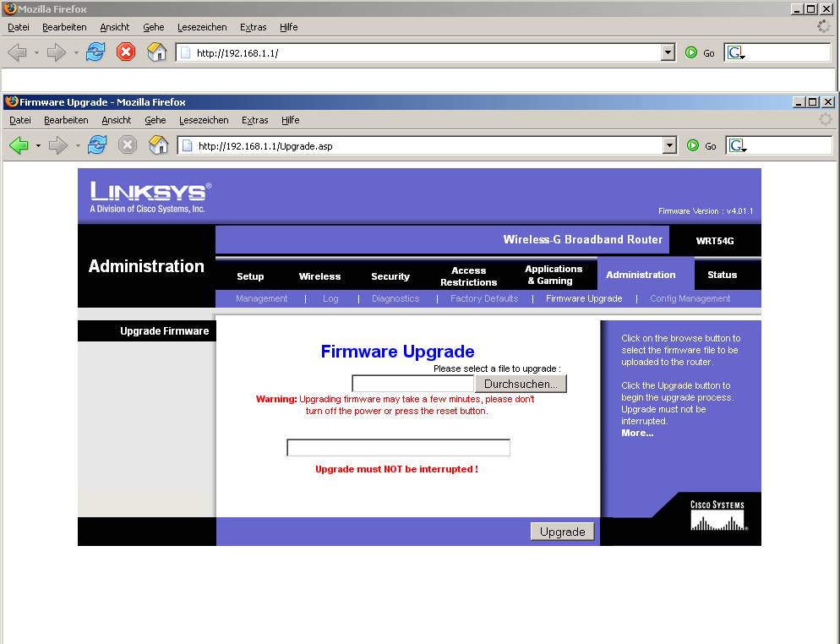Open Forward history dropdown in Firmware Upgrade window
This screenshot has height=644, width=840.
tap(77, 145)
